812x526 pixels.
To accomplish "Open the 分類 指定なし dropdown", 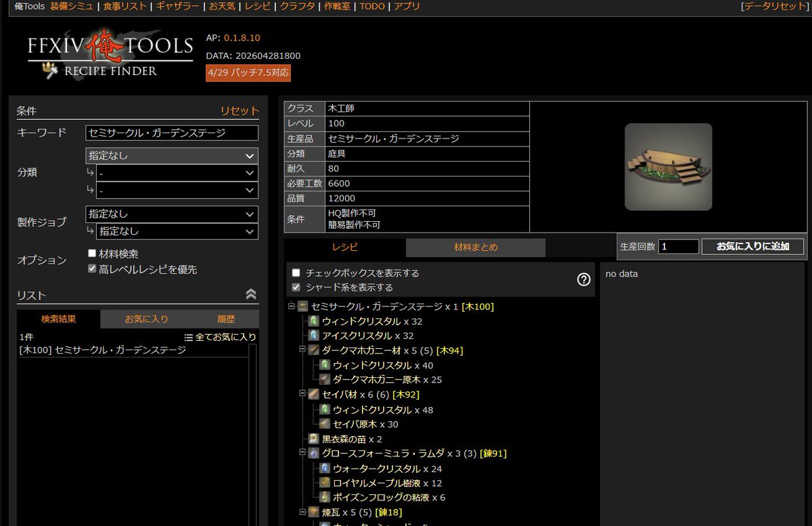I will [172, 156].
